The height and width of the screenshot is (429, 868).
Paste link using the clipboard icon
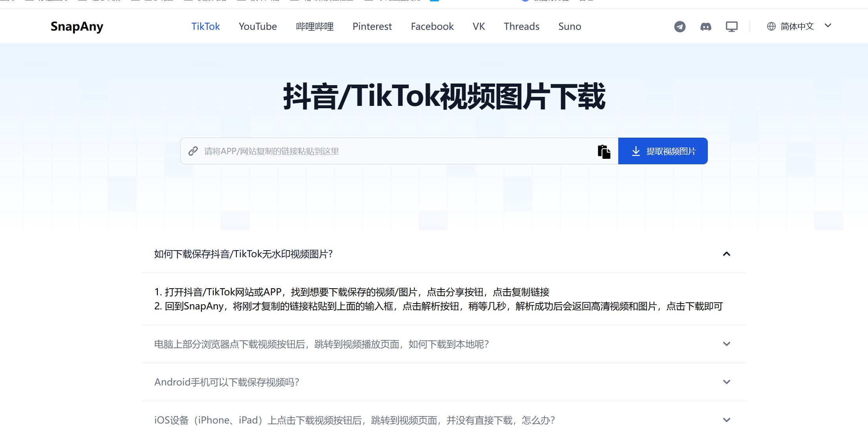click(604, 151)
